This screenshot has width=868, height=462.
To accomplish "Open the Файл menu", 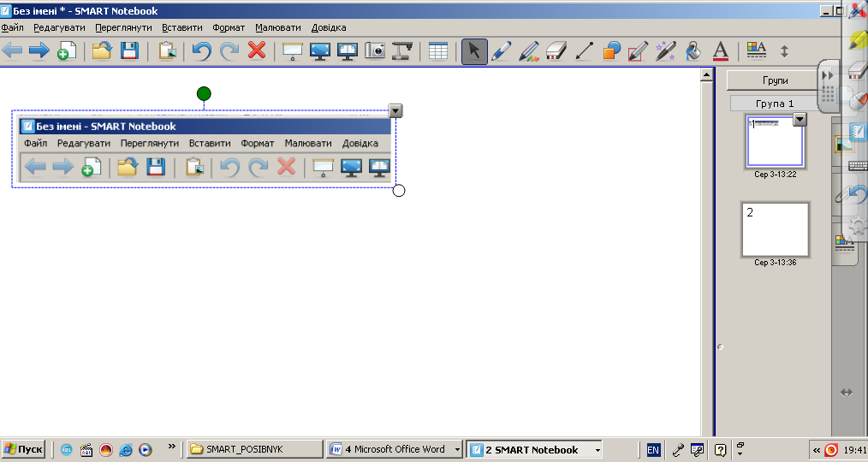I will point(12,27).
